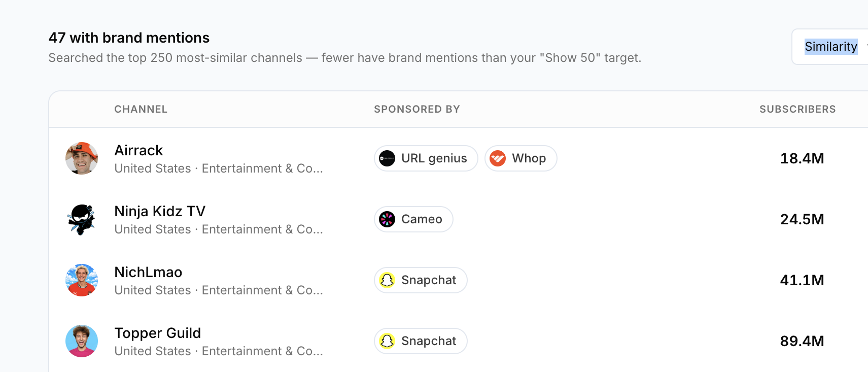Click Airrack's 18.4M subscriber count
This screenshot has height=372, width=868.
point(802,158)
